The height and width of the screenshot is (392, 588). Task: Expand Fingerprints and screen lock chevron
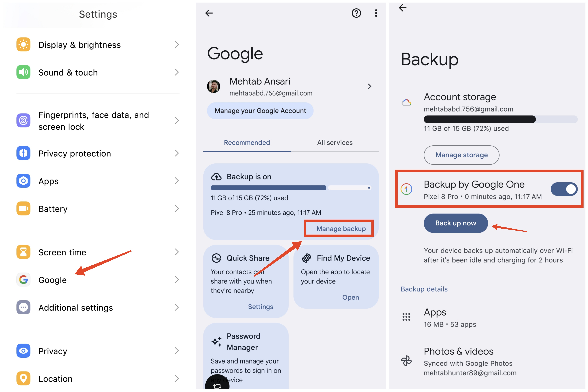point(177,120)
